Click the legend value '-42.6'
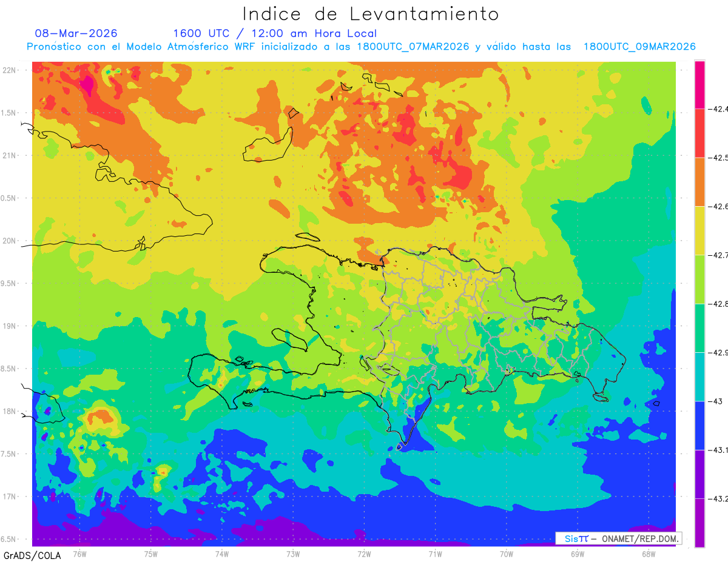 718,207
